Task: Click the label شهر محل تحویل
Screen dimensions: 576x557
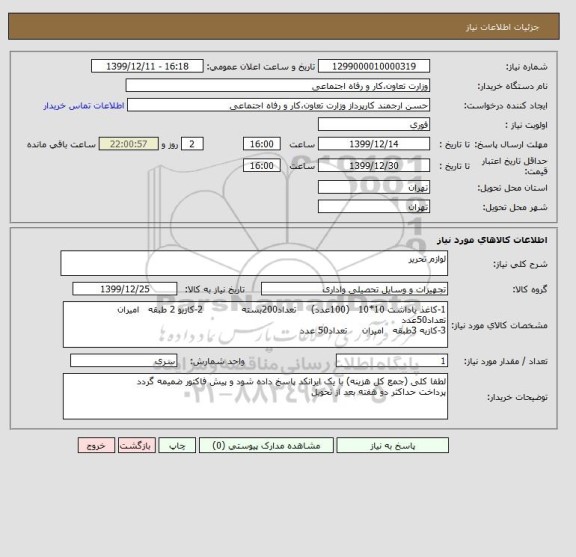Action: click(x=515, y=208)
